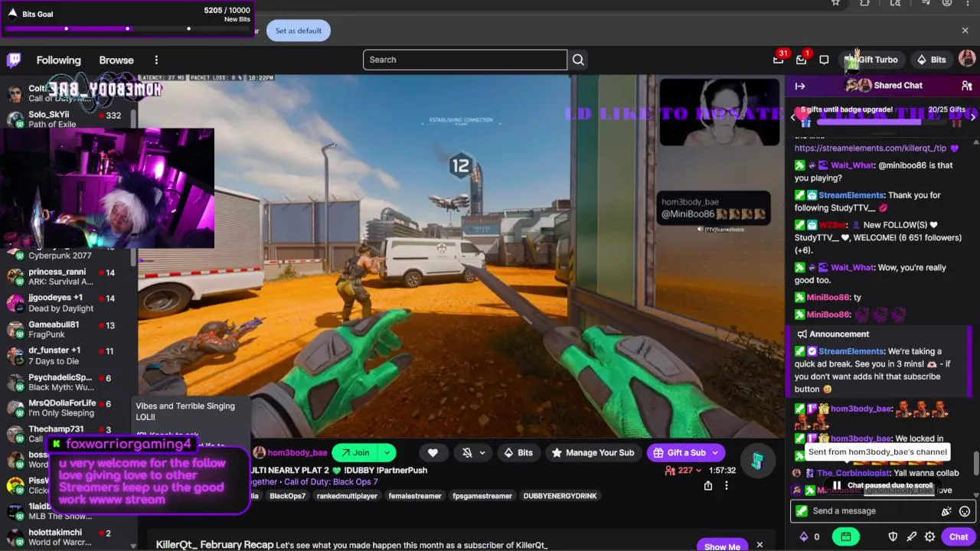Open dr_funster sidebar channel
The width and height of the screenshot is (980, 551).
tap(67, 356)
